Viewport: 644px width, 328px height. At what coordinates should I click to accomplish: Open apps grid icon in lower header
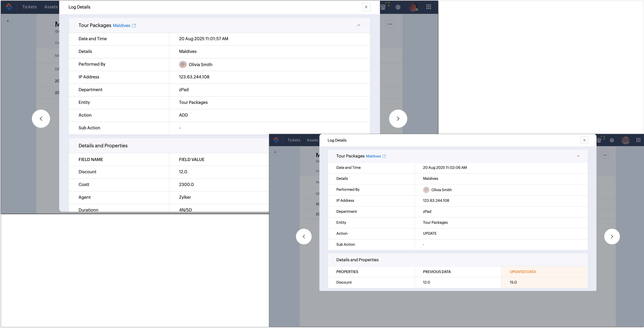click(638, 140)
